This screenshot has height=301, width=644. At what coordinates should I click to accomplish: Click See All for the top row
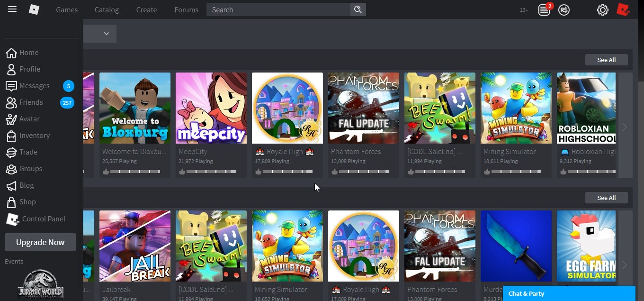tap(606, 60)
